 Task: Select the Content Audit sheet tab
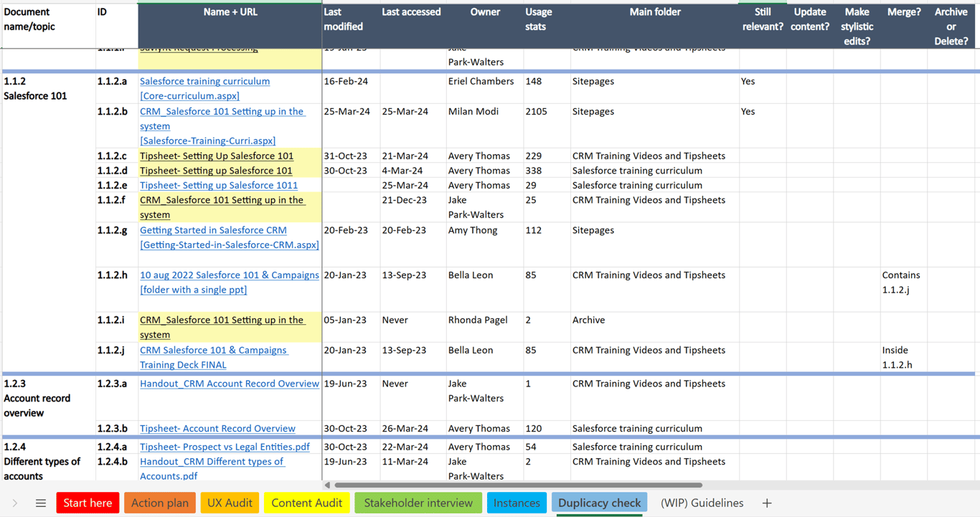[306, 503]
